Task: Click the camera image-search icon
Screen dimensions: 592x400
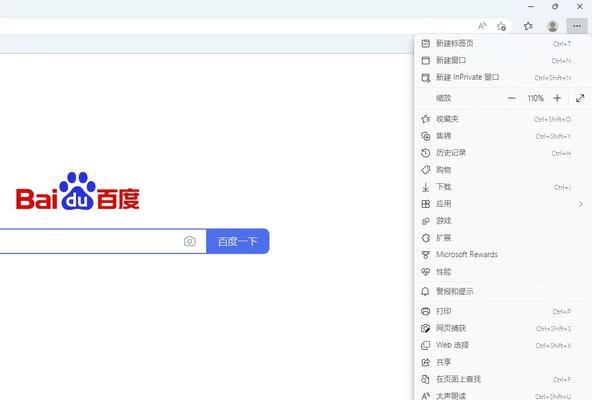Action: [190, 241]
